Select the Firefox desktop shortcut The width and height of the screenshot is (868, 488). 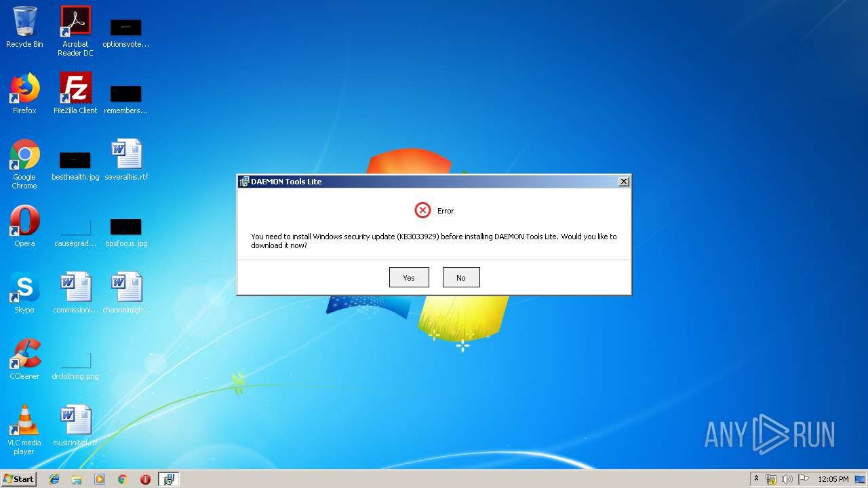point(24,94)
